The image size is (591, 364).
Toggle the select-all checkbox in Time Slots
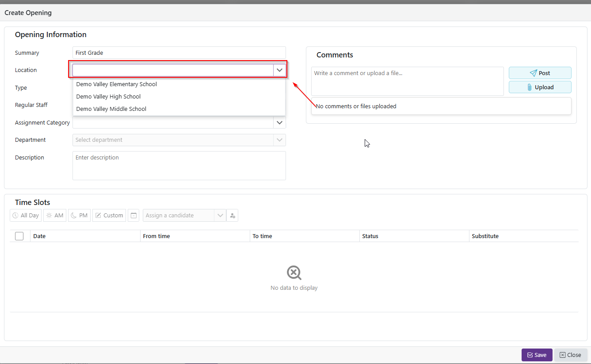(x=19, y=236)
